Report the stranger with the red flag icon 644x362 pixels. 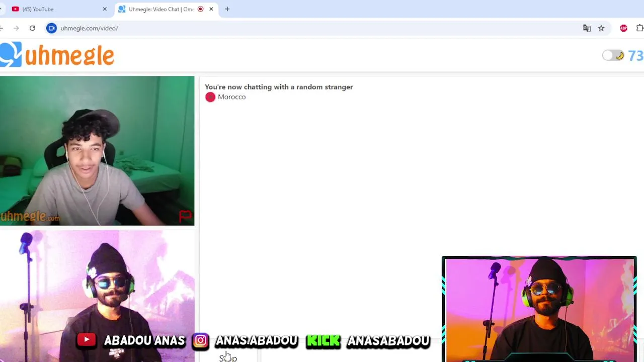pyautogui.click(x=185, y=216)
